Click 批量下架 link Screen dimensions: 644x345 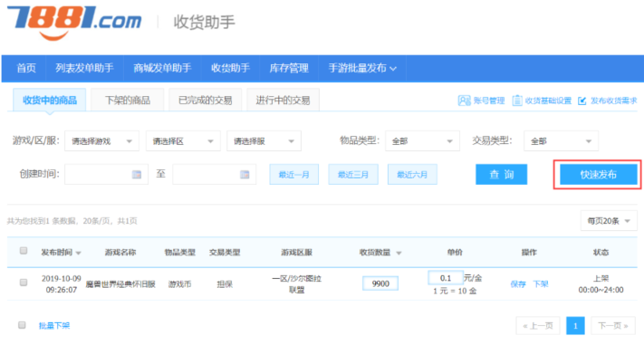53,326
